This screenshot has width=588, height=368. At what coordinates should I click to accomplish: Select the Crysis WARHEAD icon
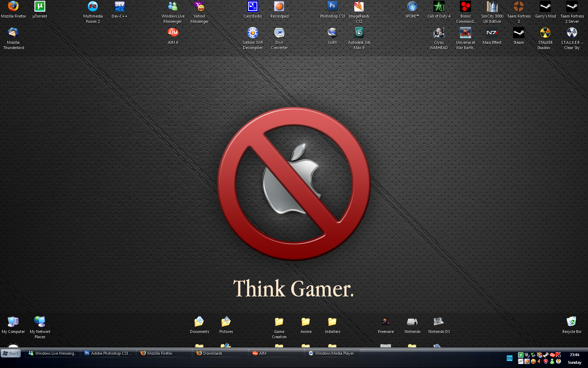(439, 38)
